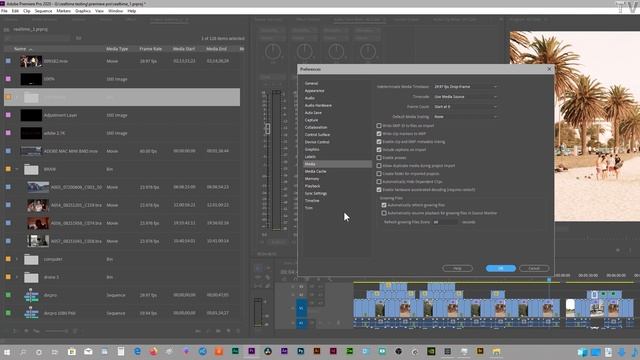
Task: Toggle the A1 audio track target
Action: pyautogui.click(x=301, y=322)
